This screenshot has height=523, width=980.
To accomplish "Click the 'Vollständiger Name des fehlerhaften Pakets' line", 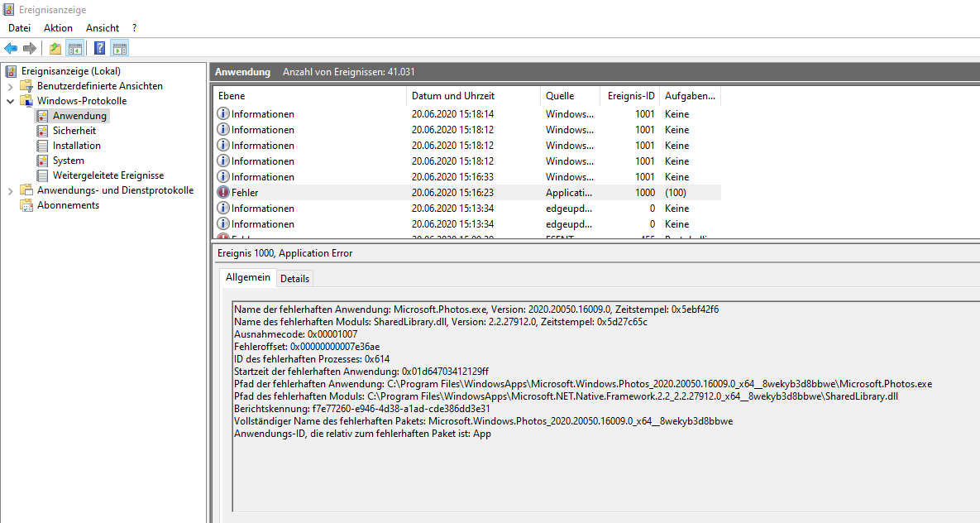I will 483,421.
